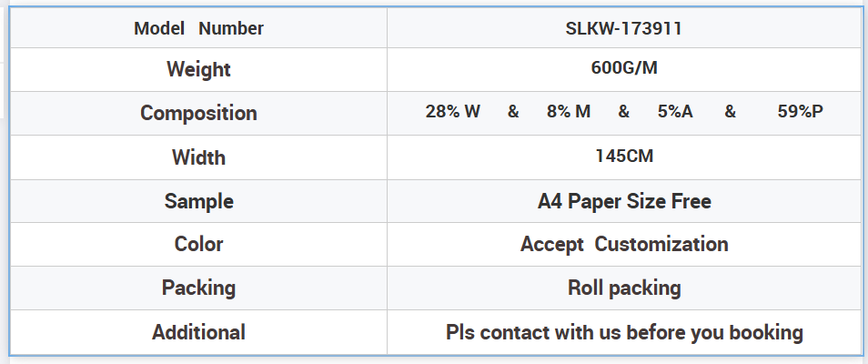The height and width of the screenshot is (364, 868).
Task: Click the Additional row label
Action: pyautogui.click(x=198, y=332)
